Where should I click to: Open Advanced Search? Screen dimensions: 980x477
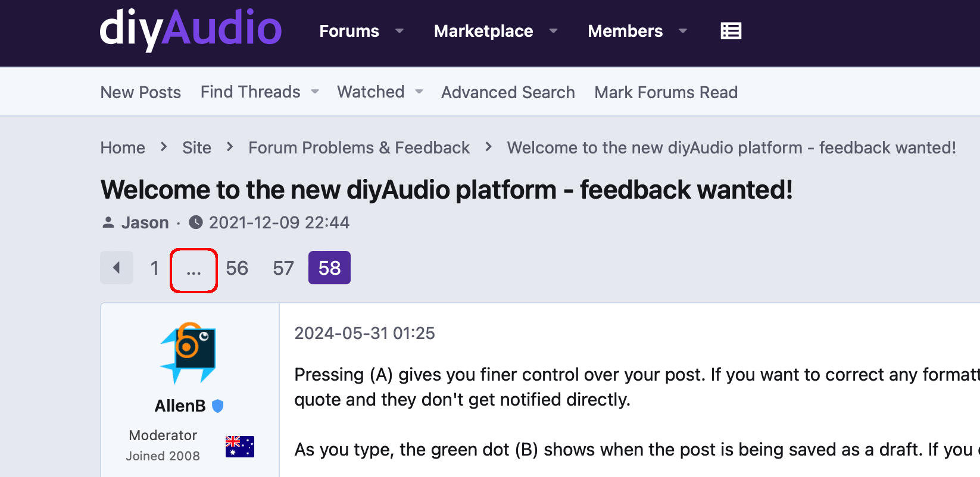tap(508, 92)
